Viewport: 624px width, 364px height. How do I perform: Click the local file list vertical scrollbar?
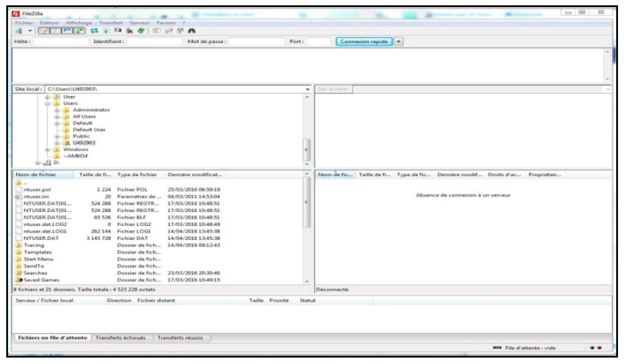[x=306, y=202]
